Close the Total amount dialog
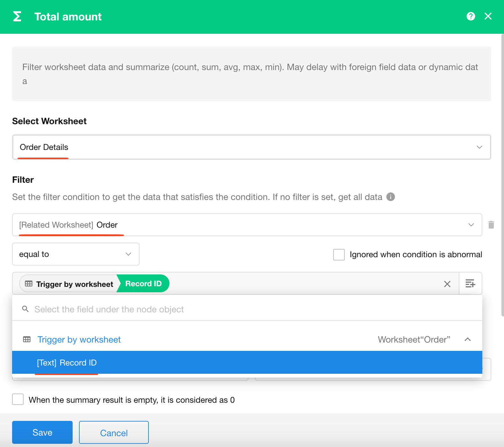Screen dimensions: 504x447 click(488, 16)
